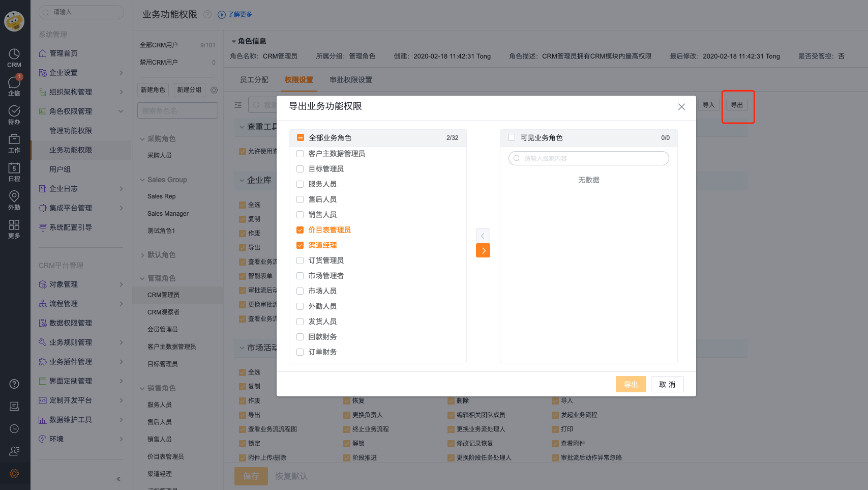Click the 取消 button in dialog

(667, 385)
